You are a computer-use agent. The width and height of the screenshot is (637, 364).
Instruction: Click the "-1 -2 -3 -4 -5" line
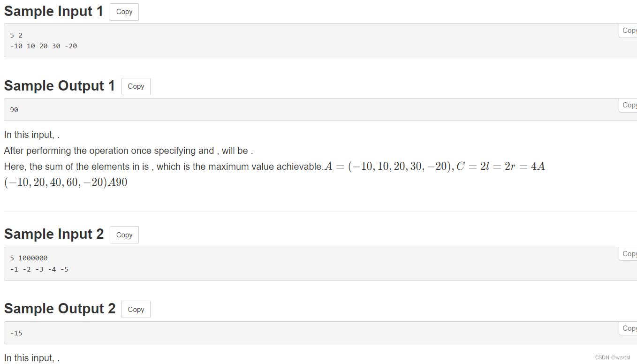pos(39,269)
